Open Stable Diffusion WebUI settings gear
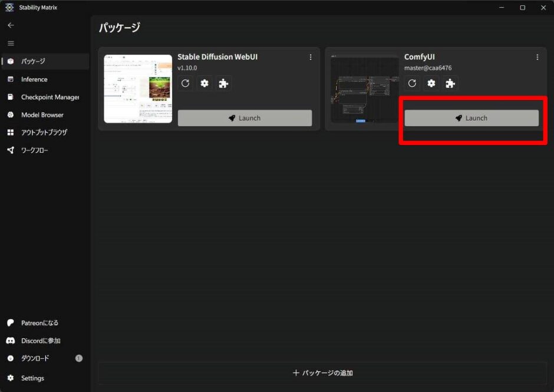 (204, 83)
